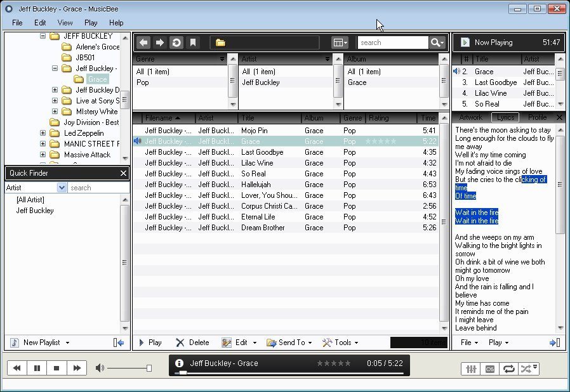
Task: Collapse the JEFF BUCKLEY folder
Action: tap(43, 36)
